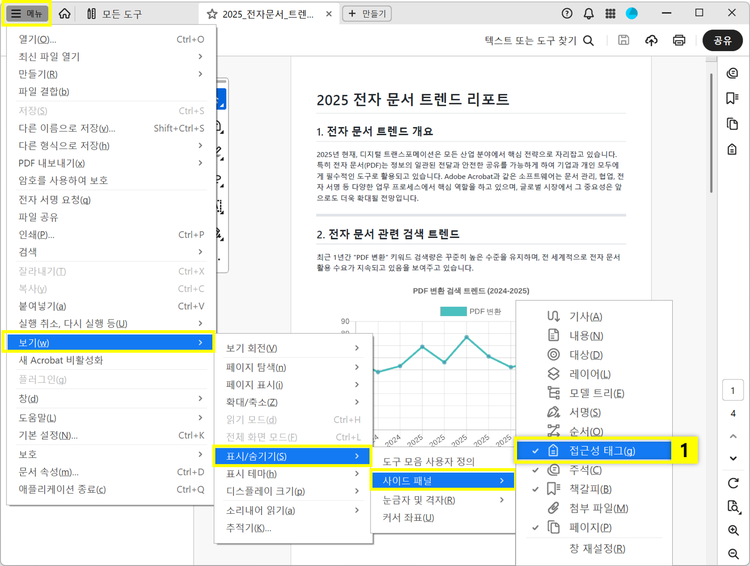Click the print icon in the toolbar
The height and width of the screenshot is (566, 750).
(x=679, y=40)
